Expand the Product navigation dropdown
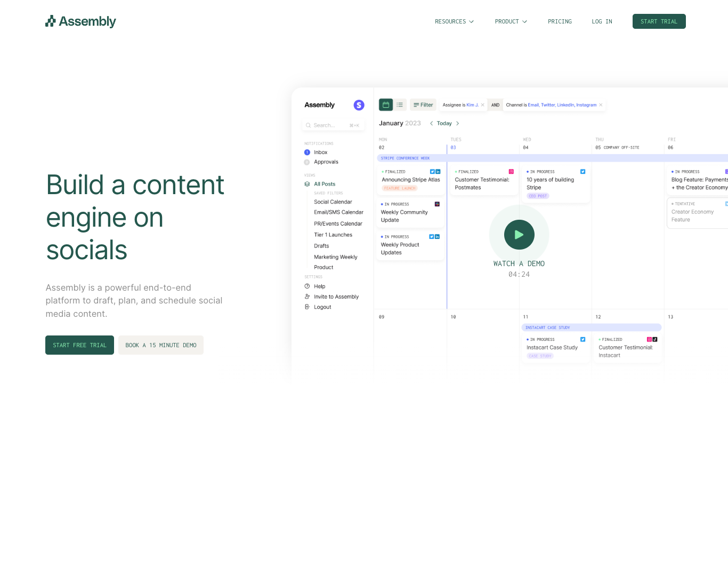The width and height of the screenshot is (728, 576). tap(511, 21)
